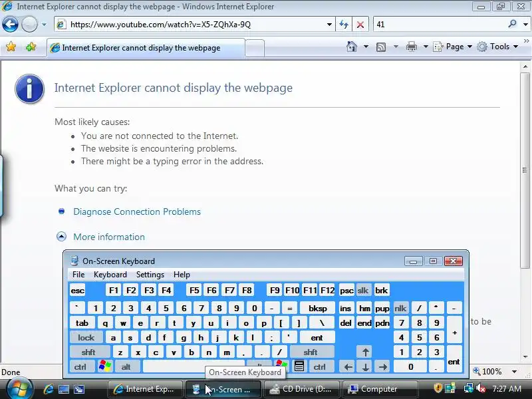Switch to Internet Explorer taskbar button
The height and width of the screenshot is (399, 532).
(145, 389)
